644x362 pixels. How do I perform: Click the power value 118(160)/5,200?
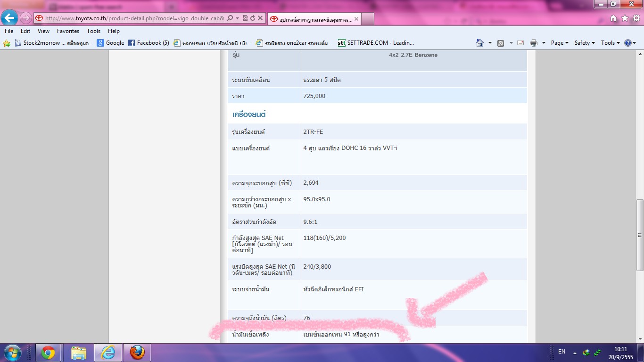324,238
